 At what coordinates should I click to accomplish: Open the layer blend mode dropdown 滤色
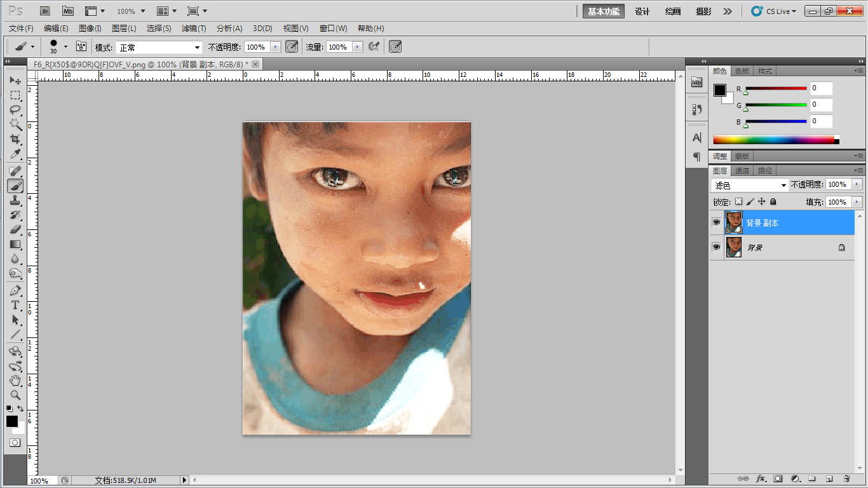[750, 185]
